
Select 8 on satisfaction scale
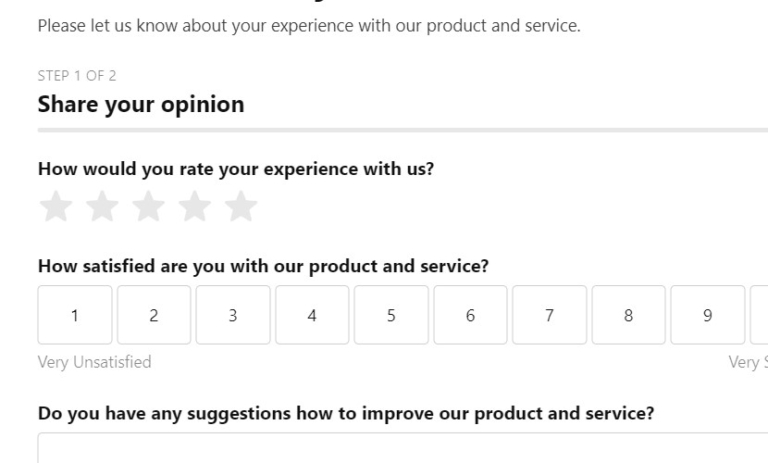tap(628, 315)
